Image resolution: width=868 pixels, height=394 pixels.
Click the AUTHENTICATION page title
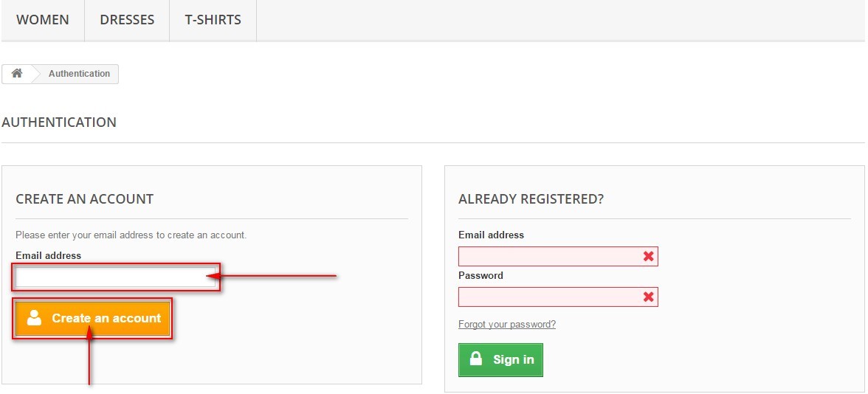coord(59,122)
